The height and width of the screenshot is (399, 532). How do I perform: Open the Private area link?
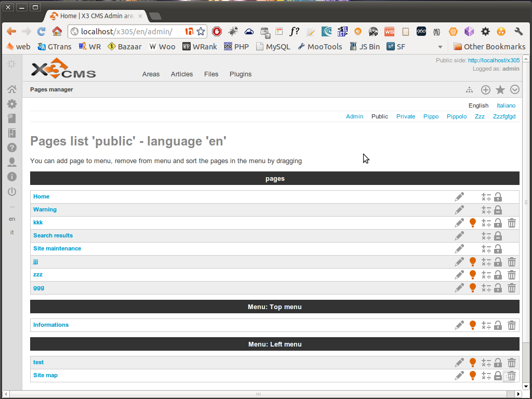click(x=406, y=116)
